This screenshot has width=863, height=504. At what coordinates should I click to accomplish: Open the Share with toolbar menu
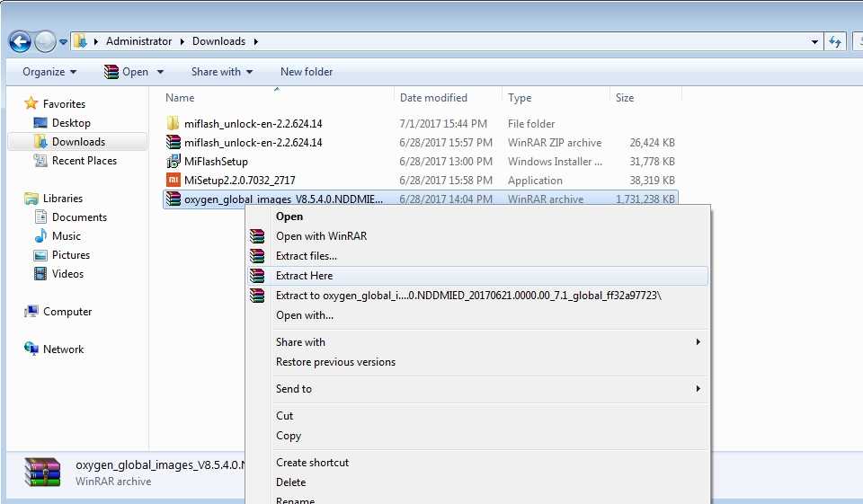(x=222, y=72)
